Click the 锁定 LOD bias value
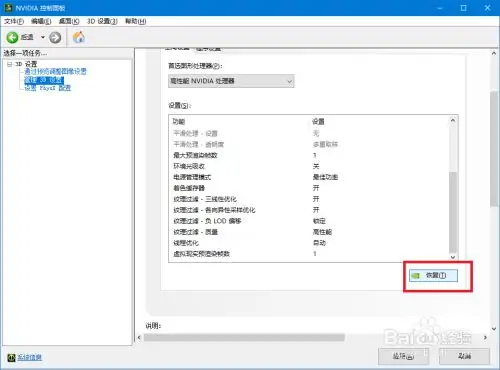The height and width of the screenshot is (370, 500). pos(319,221)
